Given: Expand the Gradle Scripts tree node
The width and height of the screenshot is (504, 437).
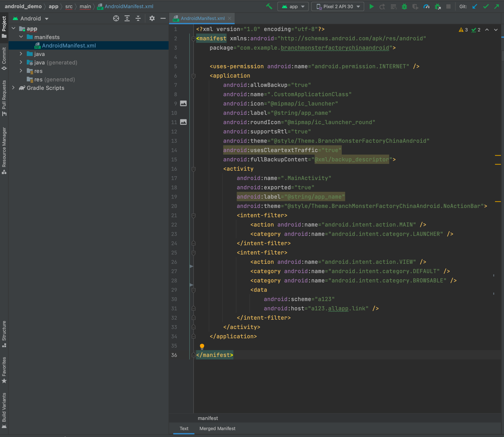Looking at the screenshot, I should [14, 88].
